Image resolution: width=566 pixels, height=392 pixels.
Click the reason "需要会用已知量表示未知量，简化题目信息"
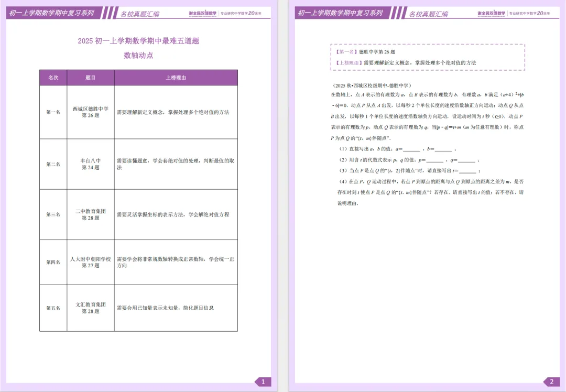point(165,308)
